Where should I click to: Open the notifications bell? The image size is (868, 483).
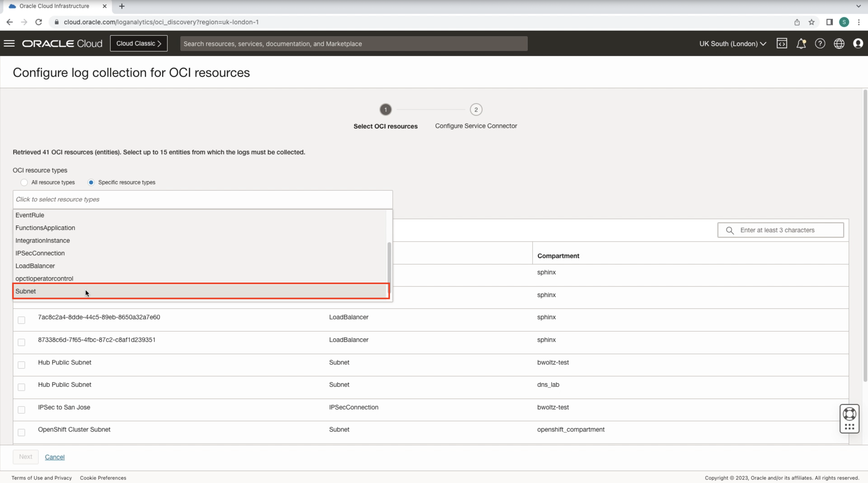[x=801, y=43]
